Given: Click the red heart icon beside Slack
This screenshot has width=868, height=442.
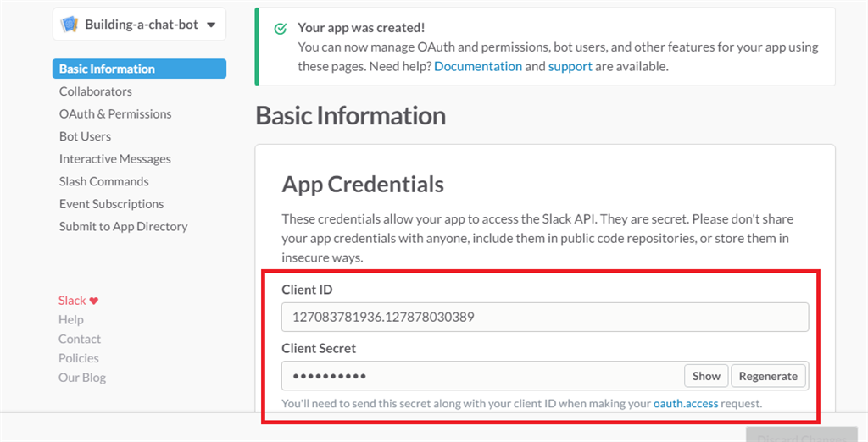Looking at the screenshot, I should pyautogui.click(x=94, y=301).
